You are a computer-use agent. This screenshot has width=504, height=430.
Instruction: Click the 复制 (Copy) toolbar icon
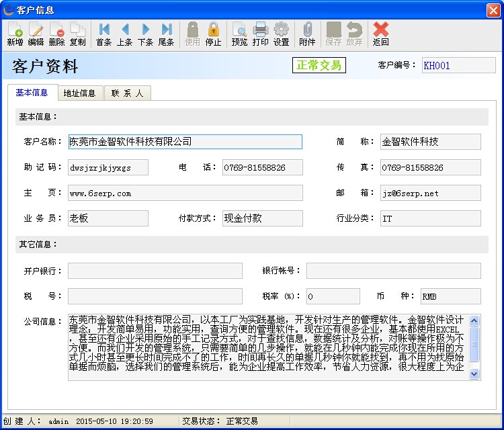tap(77, 34)
